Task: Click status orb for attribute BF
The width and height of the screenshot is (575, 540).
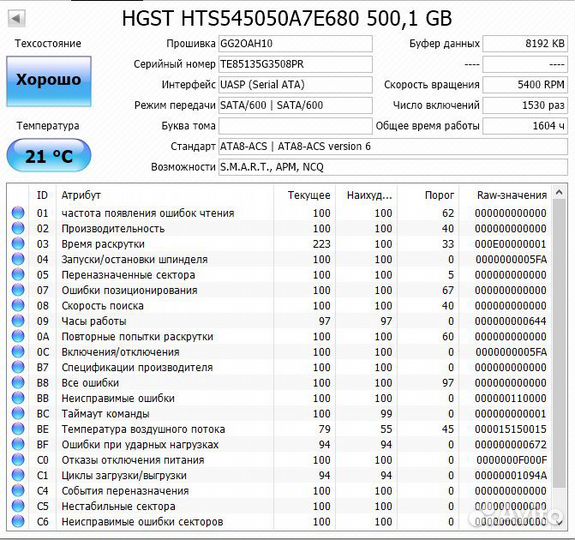Action: (18, 444)
